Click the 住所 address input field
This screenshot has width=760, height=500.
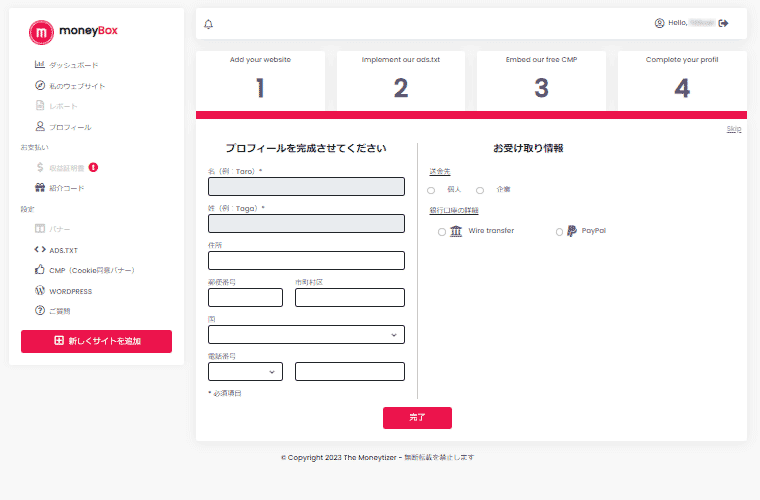(306, 261)
